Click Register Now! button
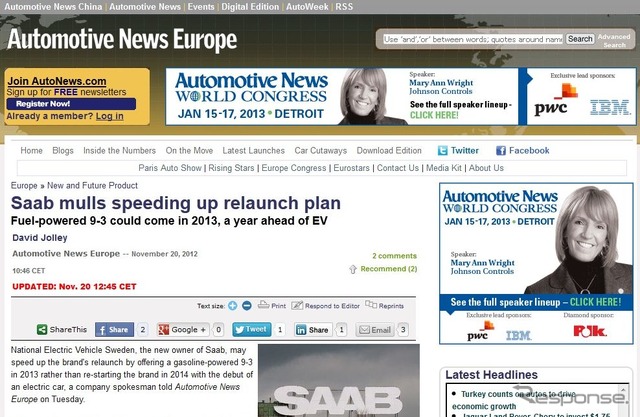640x417 pixels. 71,104
